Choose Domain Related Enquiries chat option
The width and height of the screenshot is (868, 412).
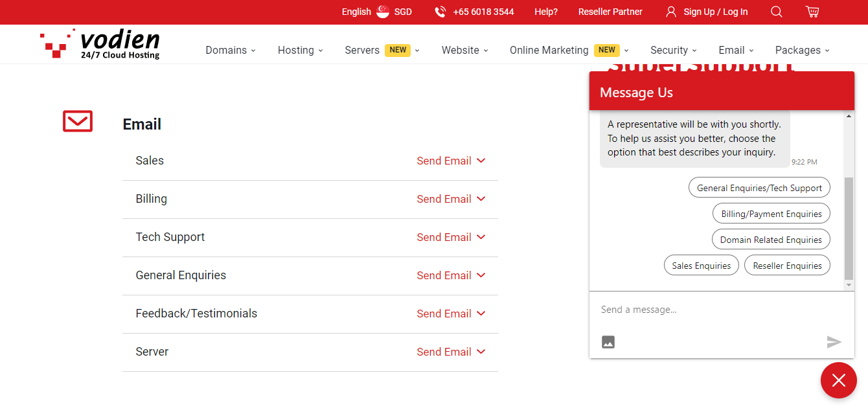[771, 240]
